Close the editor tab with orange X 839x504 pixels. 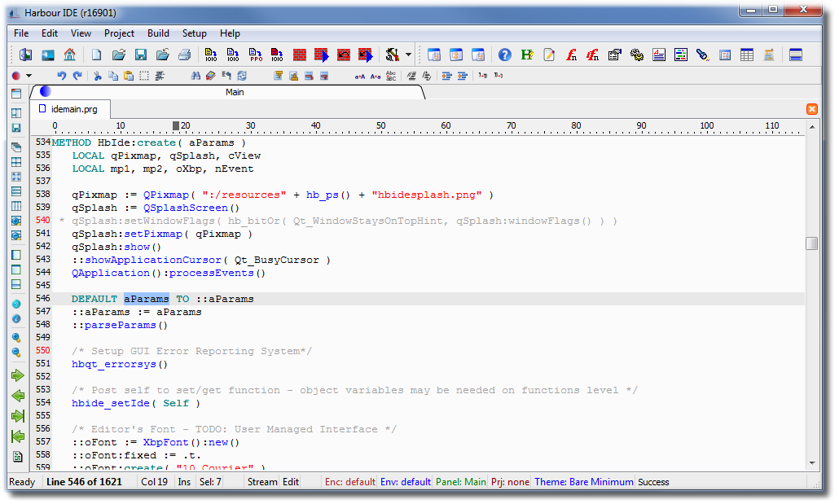coord(811,109)
